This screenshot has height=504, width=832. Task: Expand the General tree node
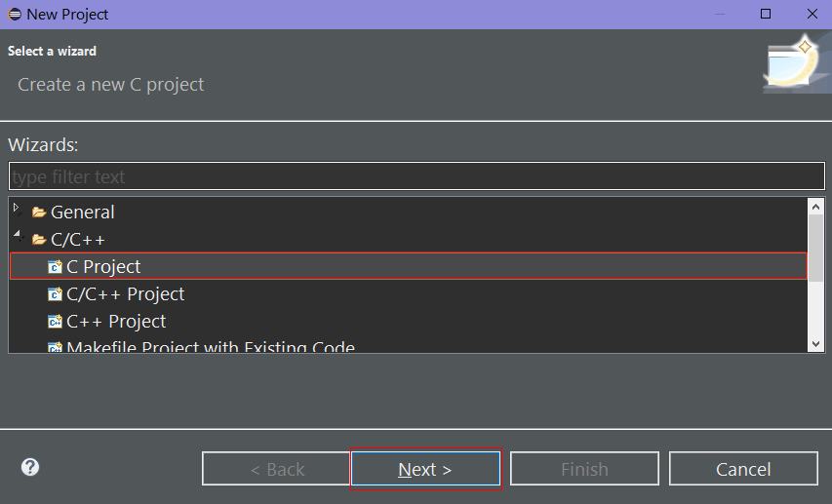(17, 208)
